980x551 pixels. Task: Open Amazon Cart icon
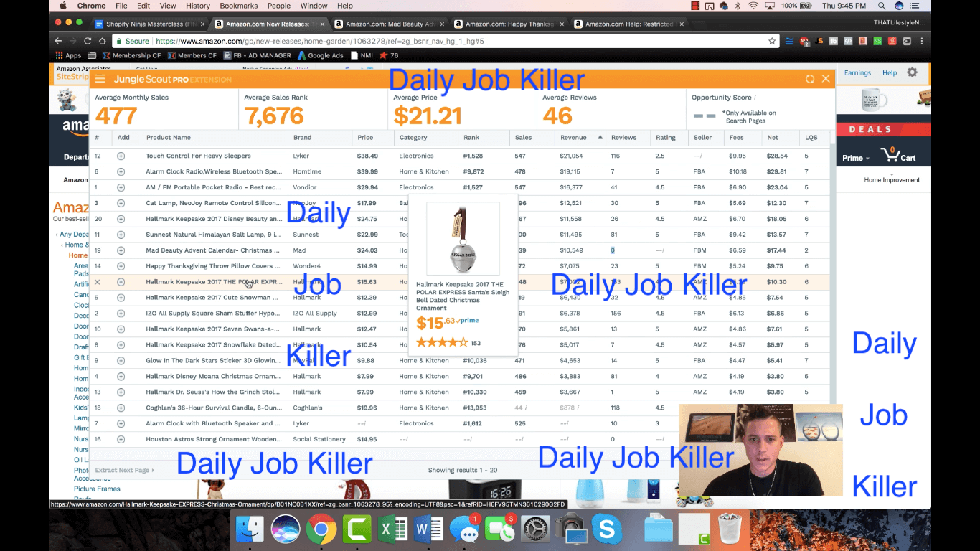click(897, 155)
